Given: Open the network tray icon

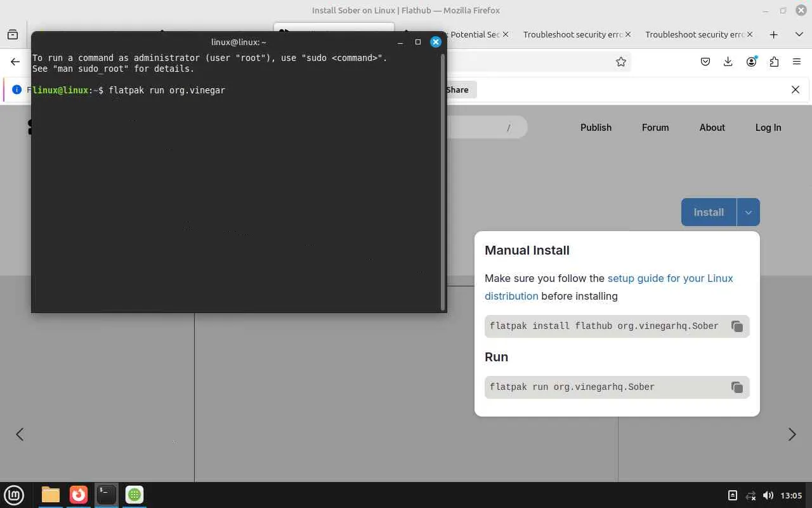Looking at the screenshot, I should [750, 495].
